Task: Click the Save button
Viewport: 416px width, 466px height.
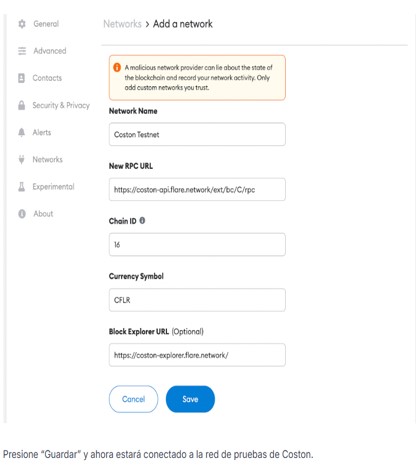Action: click(190, 399)
